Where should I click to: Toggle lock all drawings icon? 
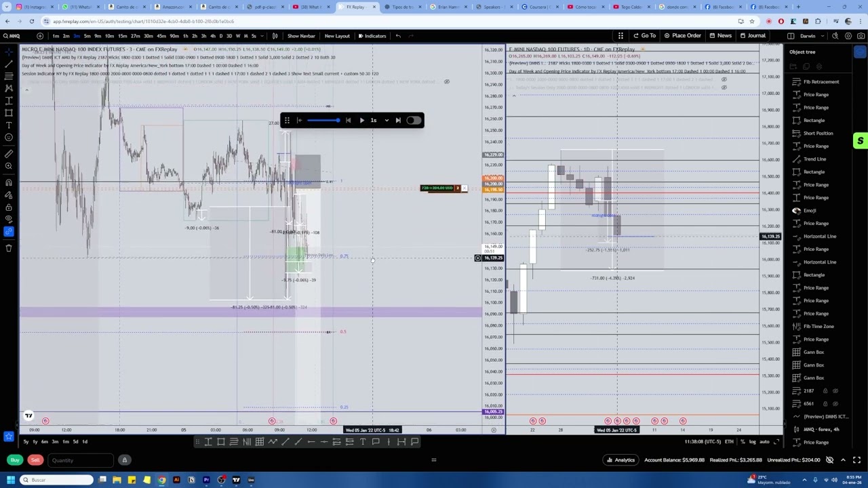pos(9,207)
